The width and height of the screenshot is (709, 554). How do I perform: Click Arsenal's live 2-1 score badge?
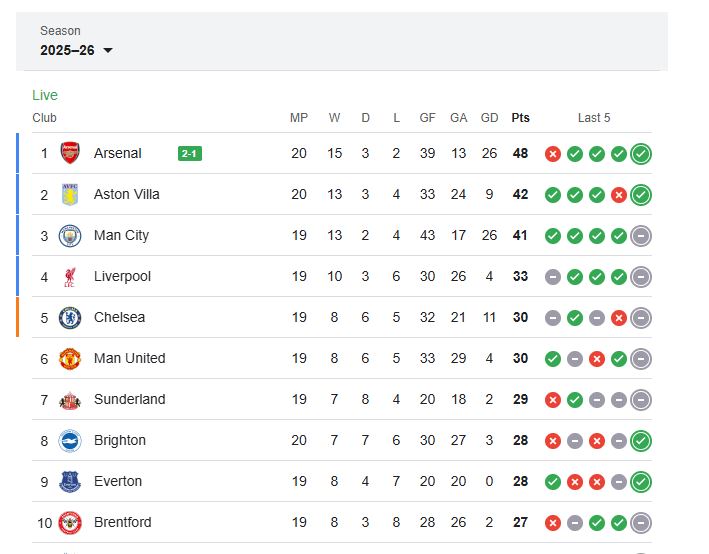190,153
